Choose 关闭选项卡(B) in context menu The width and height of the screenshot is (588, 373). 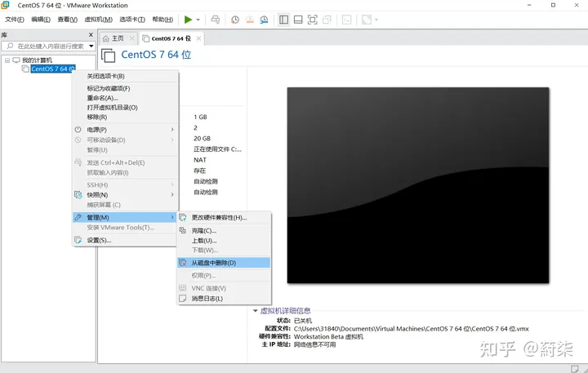point(124,76)
